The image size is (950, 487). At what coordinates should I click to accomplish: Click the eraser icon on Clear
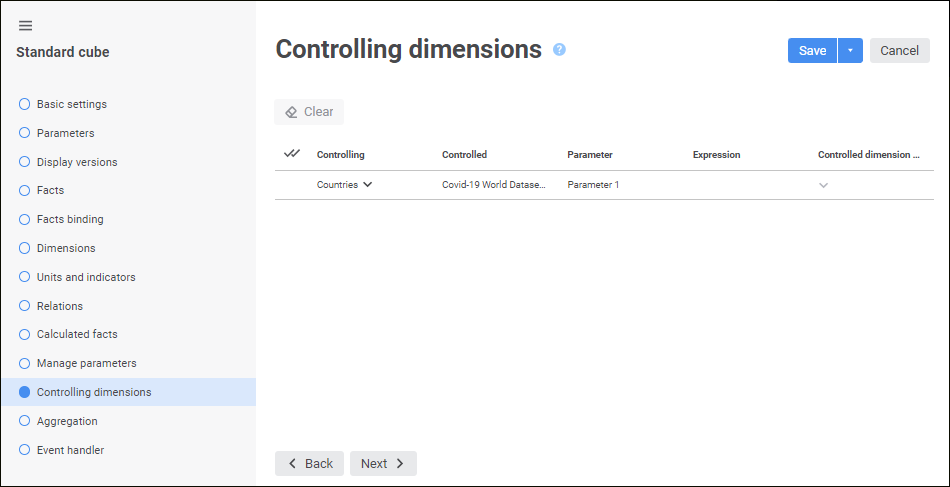pyautogui.click(x=292, y=112)
